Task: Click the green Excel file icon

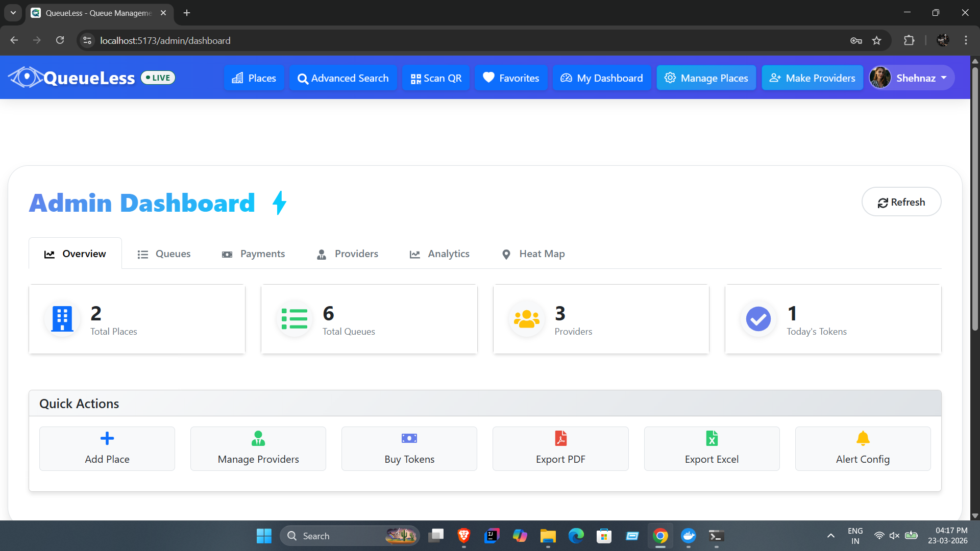Action: pyautogui.click(x=712, y=438)
